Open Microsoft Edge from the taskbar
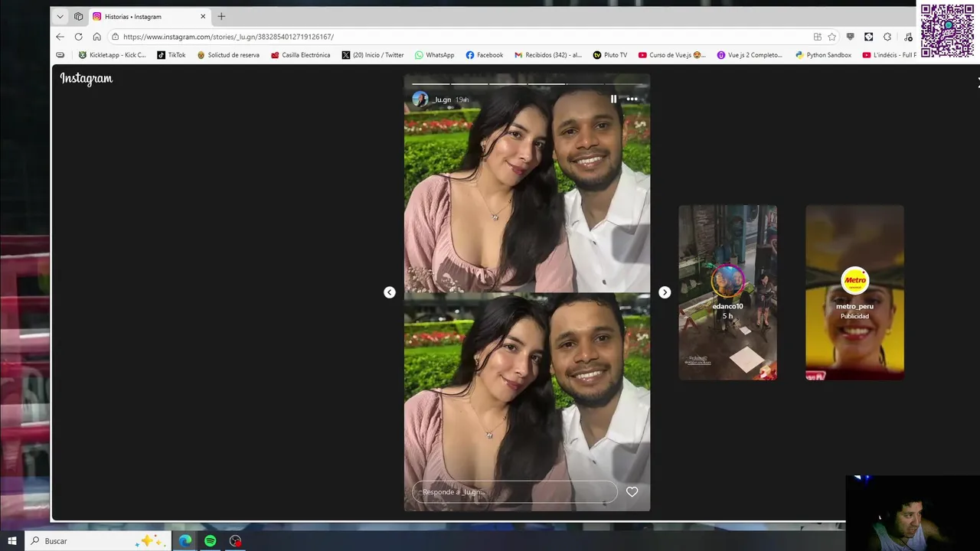This screenshot has width=980, height=551. [x=185, y=541]
